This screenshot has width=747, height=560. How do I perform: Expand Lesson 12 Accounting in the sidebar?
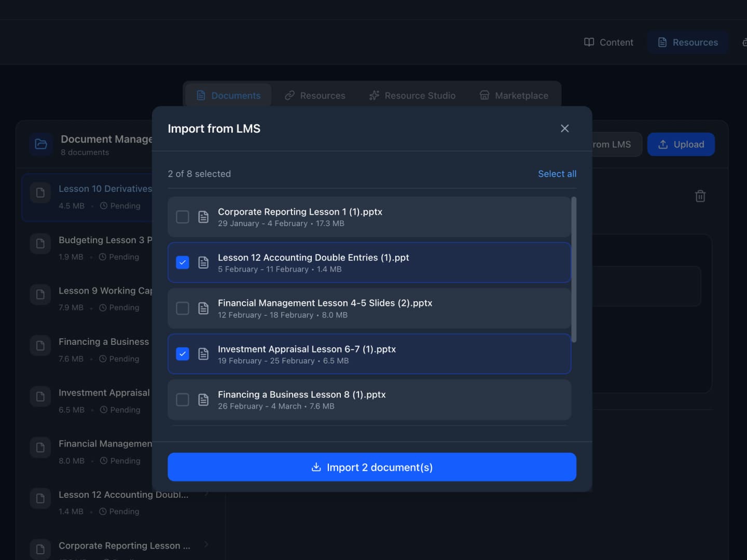(206, 494)
